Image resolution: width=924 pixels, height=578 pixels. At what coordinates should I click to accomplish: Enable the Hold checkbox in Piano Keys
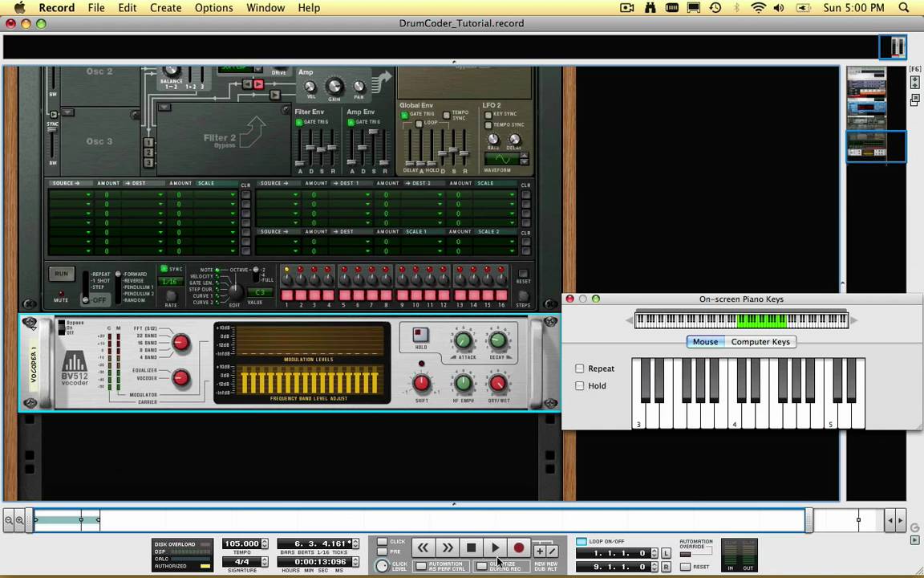[580, 385]
